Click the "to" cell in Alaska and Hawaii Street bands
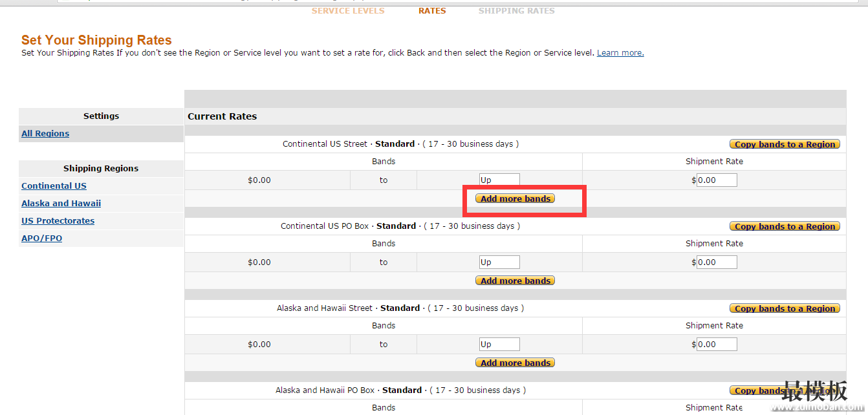 click(384, 345)
